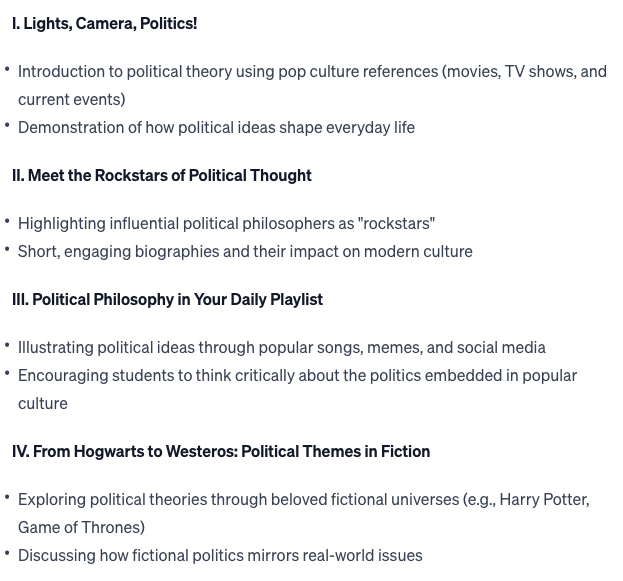Click the "Demonstration of how political ideas" line
The width and height of the screenshot is (623, 581).
(x=216, y=127)
